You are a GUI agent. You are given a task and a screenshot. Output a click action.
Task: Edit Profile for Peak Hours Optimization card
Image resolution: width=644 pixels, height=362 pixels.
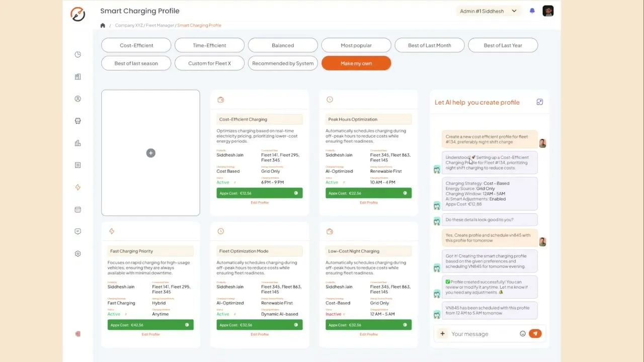click(x=369, y=203)
